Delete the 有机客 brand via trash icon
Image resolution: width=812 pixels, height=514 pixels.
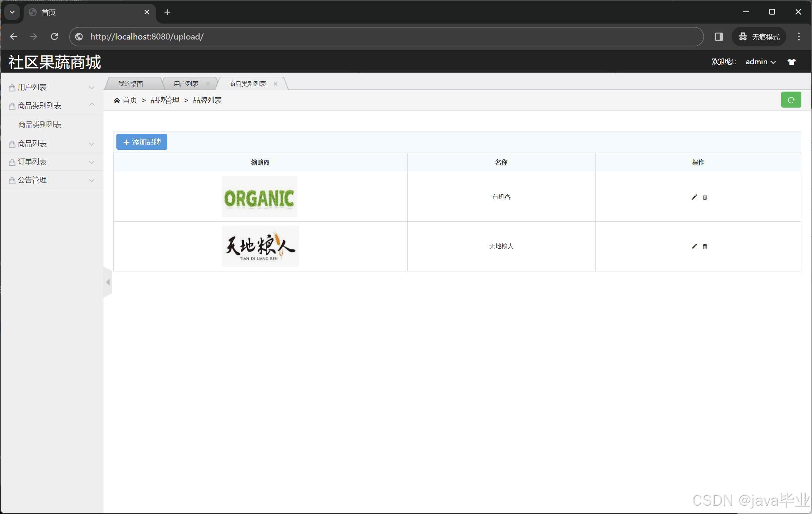point(705,197)
